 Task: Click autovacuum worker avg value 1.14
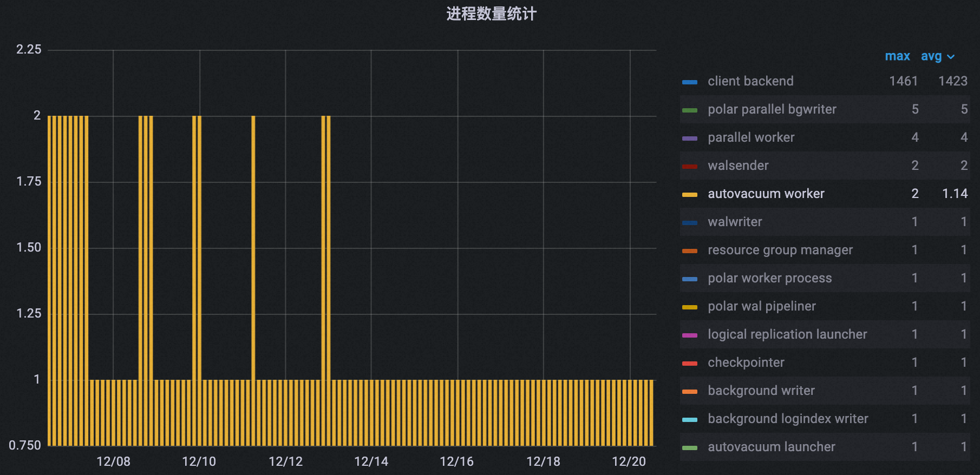955,194
